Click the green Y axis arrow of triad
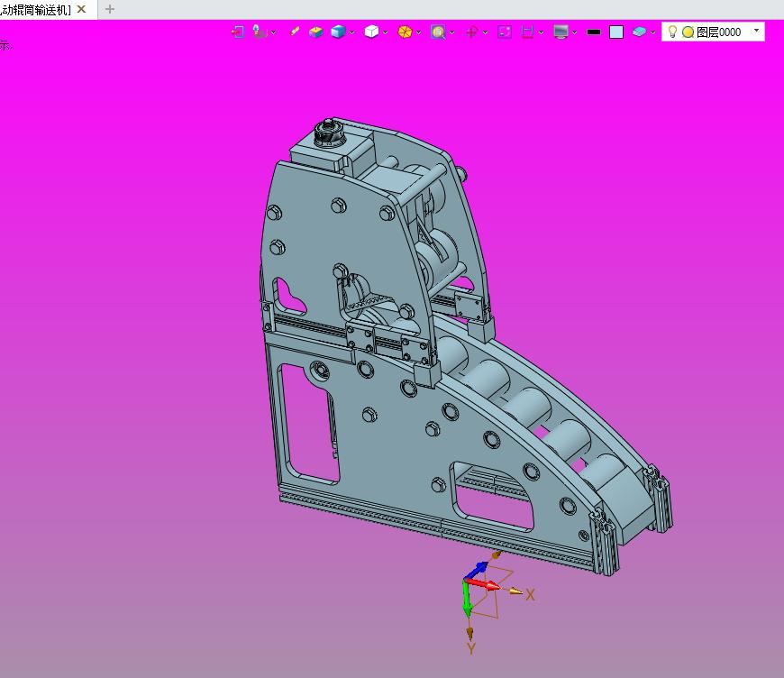This screenshot has height=678, width=784. pos(467,600)
